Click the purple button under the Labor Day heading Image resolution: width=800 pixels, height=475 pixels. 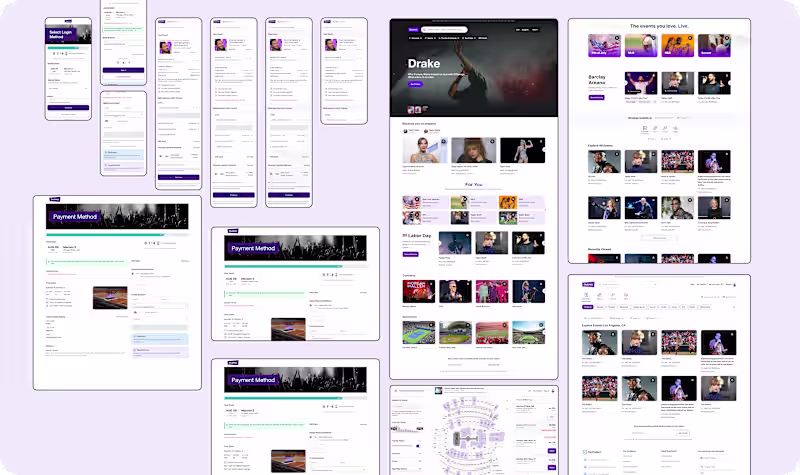[x=410, y=254]
